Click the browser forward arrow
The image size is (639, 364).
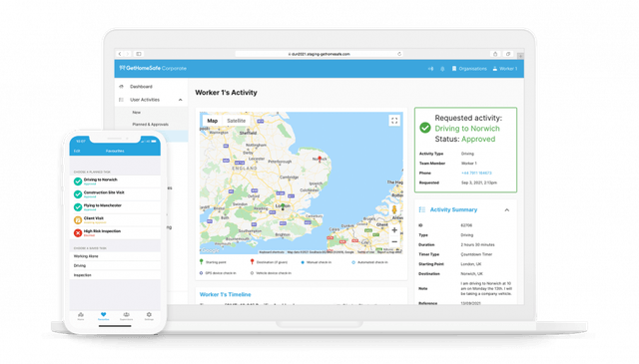coord(127,54)
